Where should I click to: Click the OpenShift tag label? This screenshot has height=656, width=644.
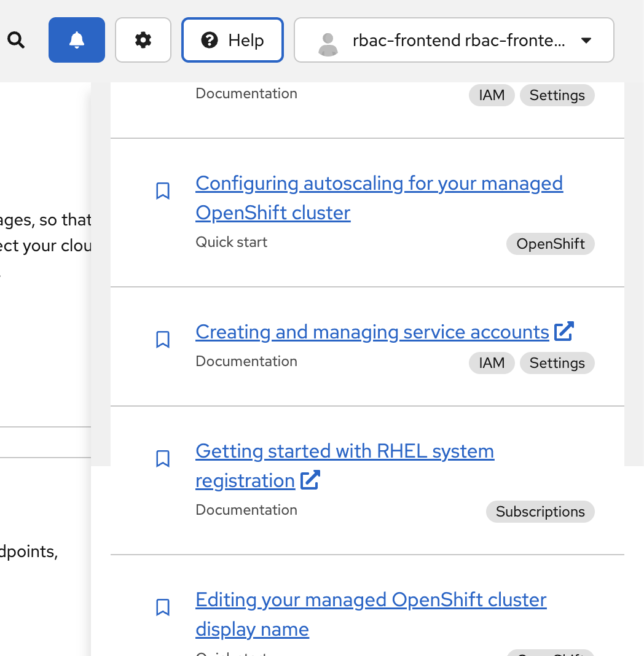click(x=551, y=244)
